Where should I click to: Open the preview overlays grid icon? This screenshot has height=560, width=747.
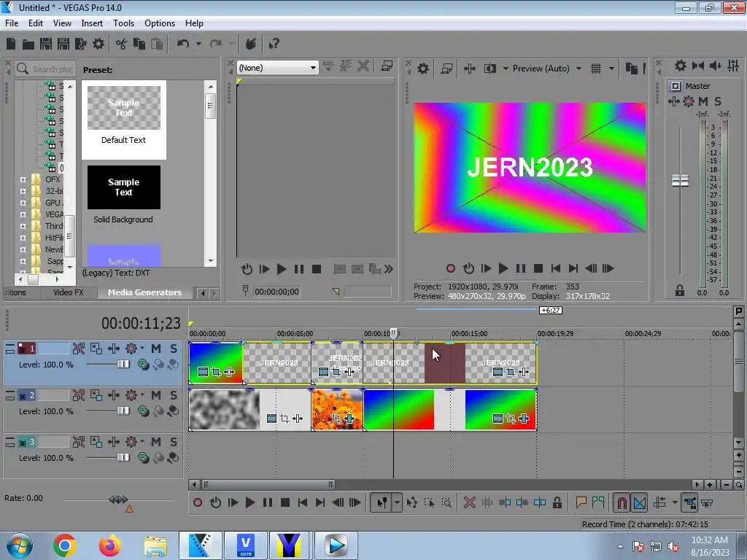click(x=596, y=69)
